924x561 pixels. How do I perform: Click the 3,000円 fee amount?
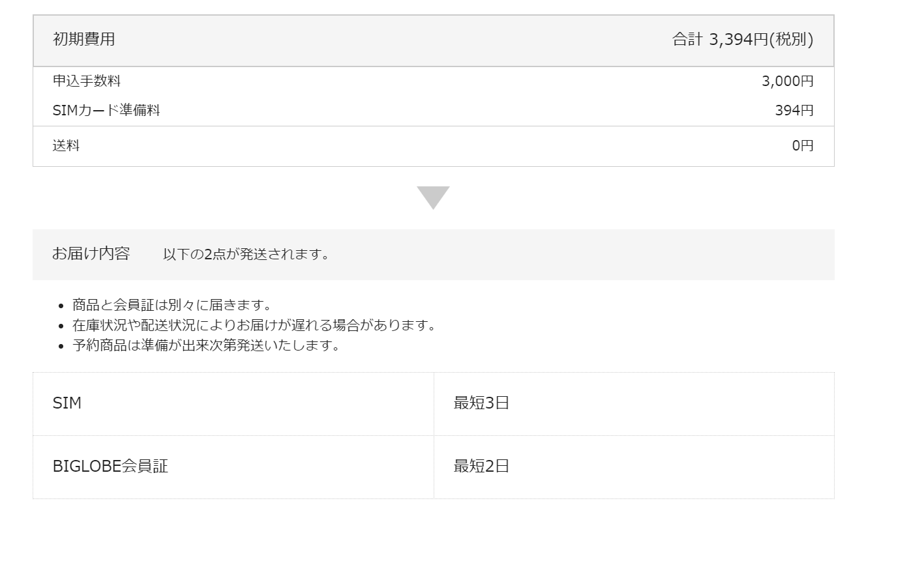(x=788, y=81)
